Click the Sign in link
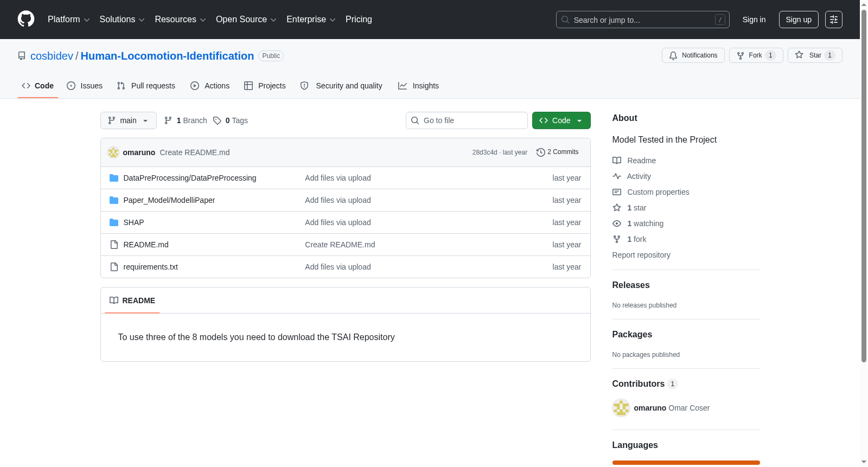This screenshot has height=467, width=868. click(754, 20)
